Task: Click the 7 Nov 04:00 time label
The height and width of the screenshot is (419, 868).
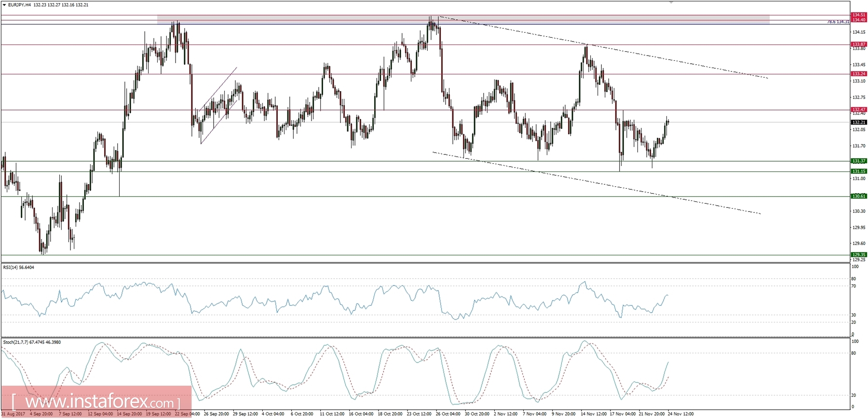Action: coord(534,414)
